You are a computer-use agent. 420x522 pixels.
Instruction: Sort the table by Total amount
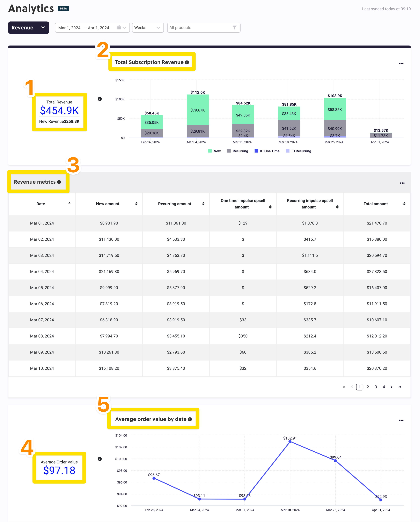[x=404, y=204]
